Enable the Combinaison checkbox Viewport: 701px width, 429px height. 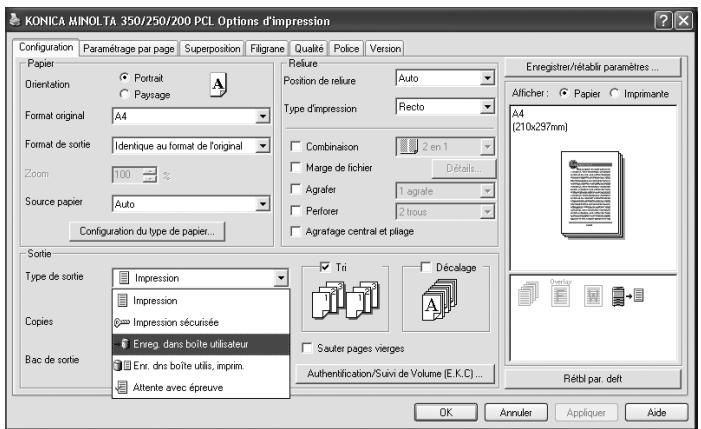click(x=296, y=146)
